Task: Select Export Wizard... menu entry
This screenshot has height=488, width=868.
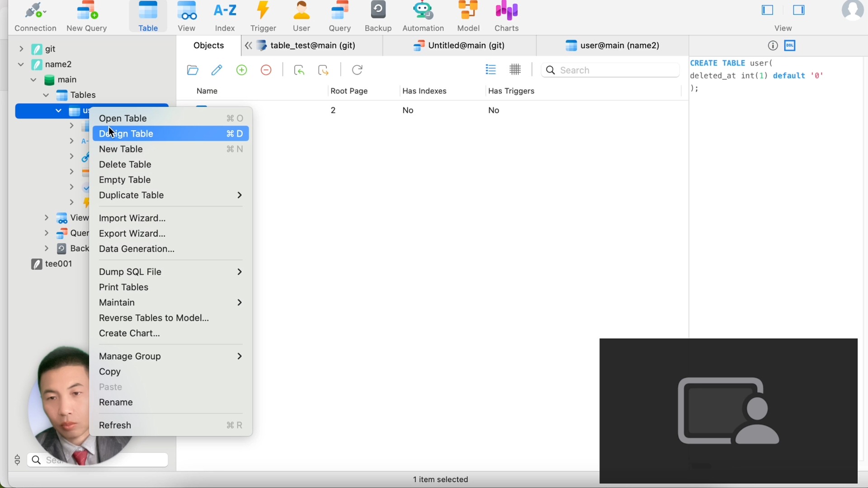Action: click(x=132, y=234)
